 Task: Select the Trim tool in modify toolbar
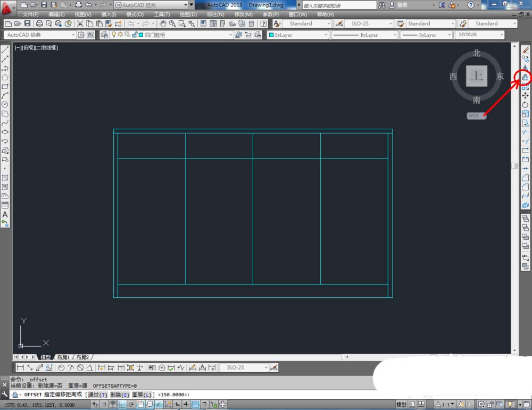pos(525,132)
